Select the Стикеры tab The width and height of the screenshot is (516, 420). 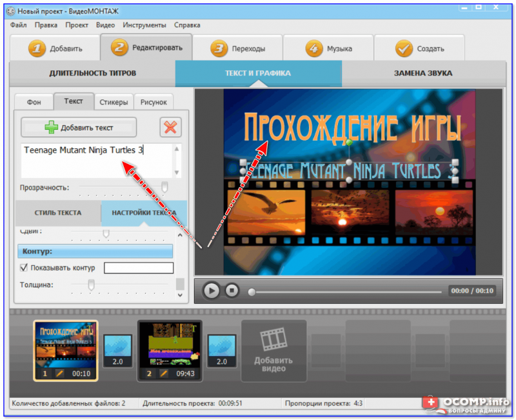[x=114, y=102]
